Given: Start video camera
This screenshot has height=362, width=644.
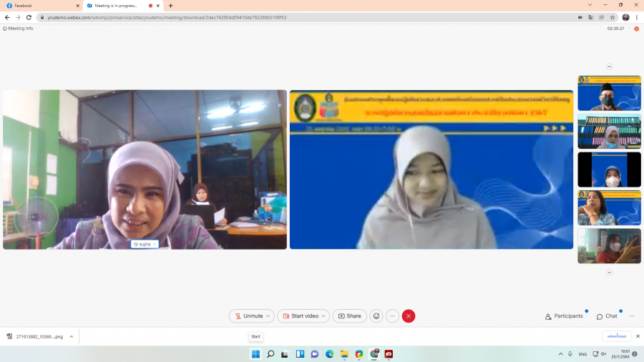Looking at the screenshot, I should [x=299, y=316].
